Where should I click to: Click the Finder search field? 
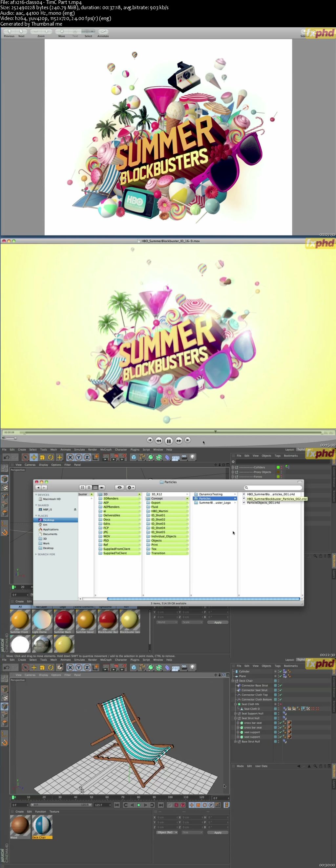click(273, 488)
